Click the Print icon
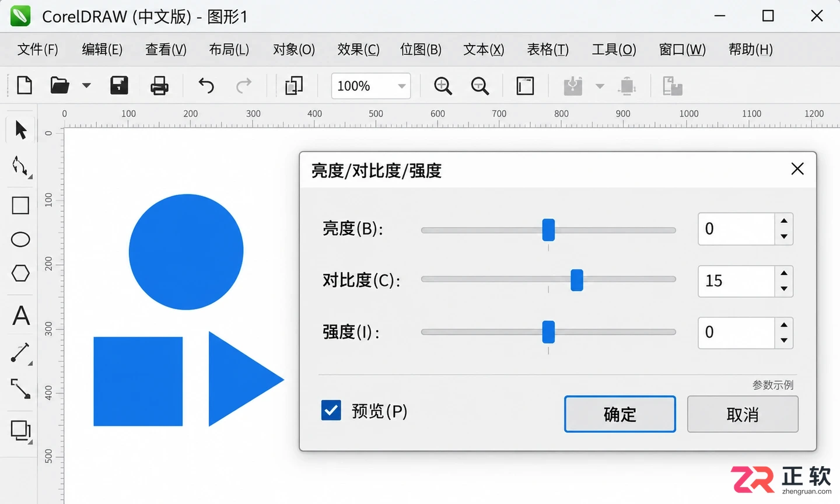The height and width of the screenshot is (504, 840). click(159, 86)
